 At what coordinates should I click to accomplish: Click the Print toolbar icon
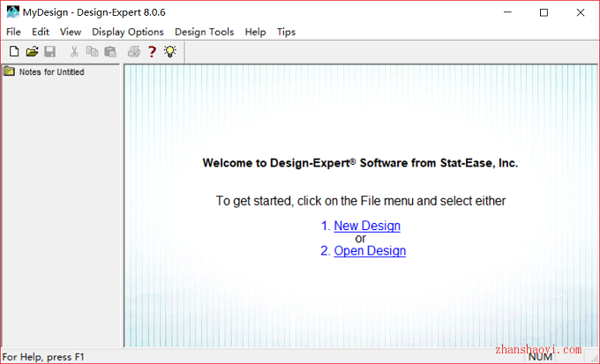tap(133, 51)
